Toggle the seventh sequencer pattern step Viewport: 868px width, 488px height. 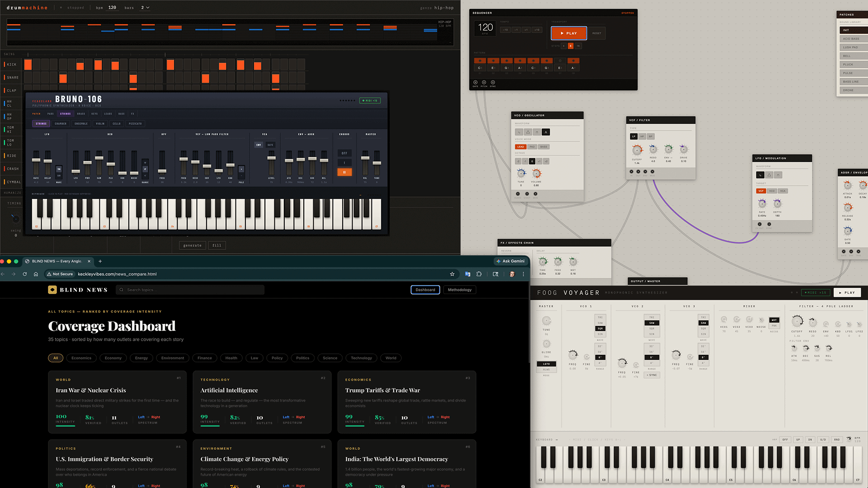(560, 61)
